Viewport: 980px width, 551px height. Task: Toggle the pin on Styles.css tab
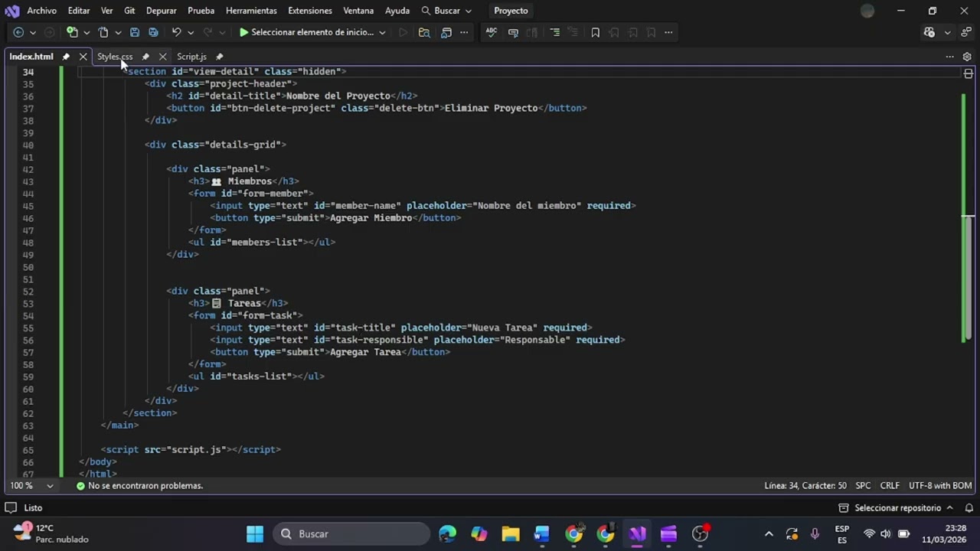145,57
